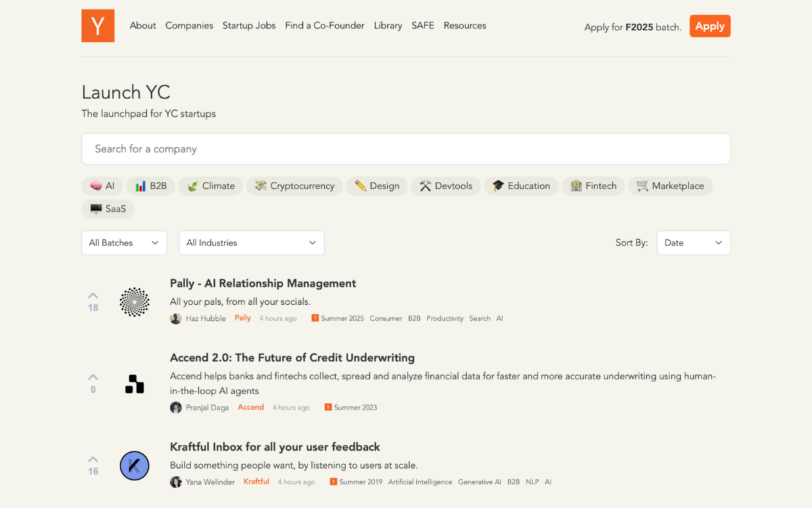Click the YC icon beside Summer 2023
This screenshot has height=508, width=812.
pos(328,408)
